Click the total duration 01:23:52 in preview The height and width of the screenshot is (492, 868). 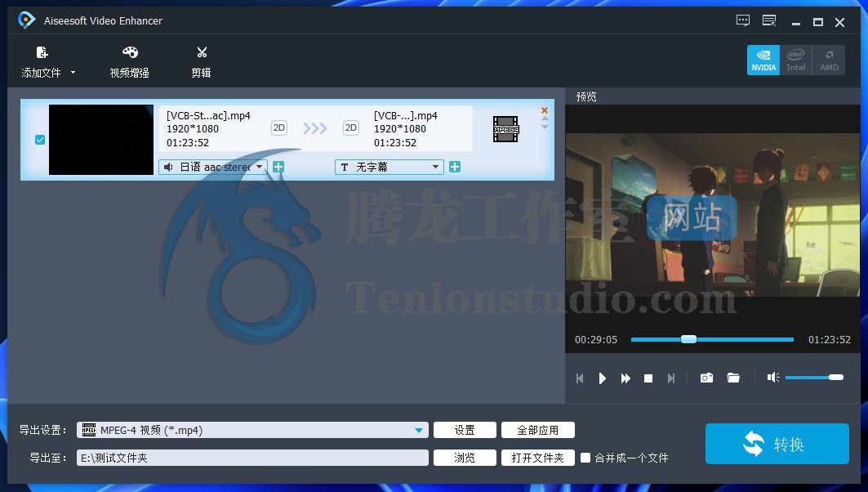pos(830,340)
